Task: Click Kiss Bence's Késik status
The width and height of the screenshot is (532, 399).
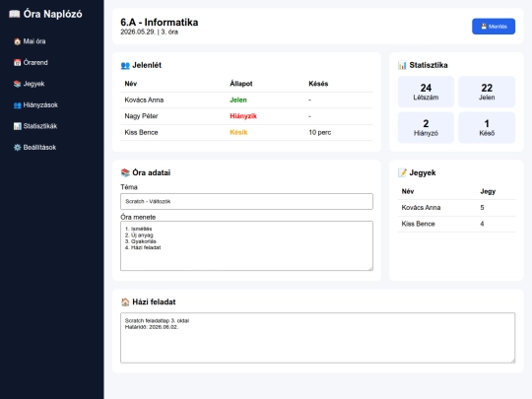Action: 238,132
